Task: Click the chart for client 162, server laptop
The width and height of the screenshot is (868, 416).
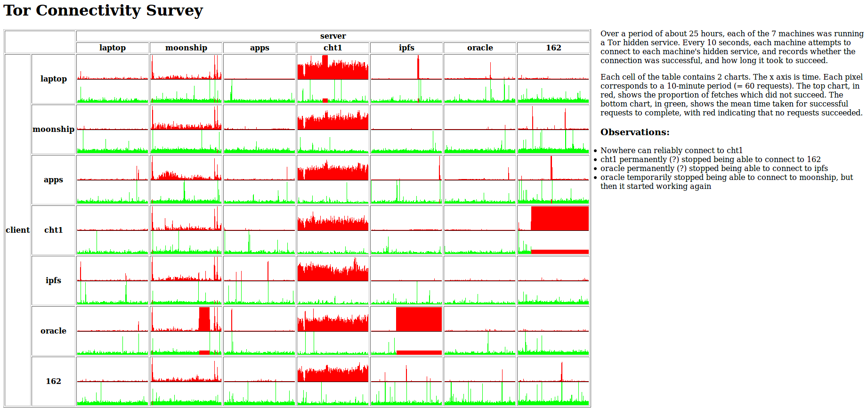Action: (x=113, y=381)
